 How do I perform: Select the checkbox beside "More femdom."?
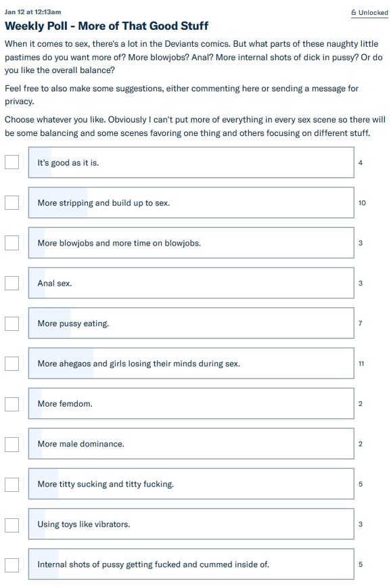click(x=11, y=403)
